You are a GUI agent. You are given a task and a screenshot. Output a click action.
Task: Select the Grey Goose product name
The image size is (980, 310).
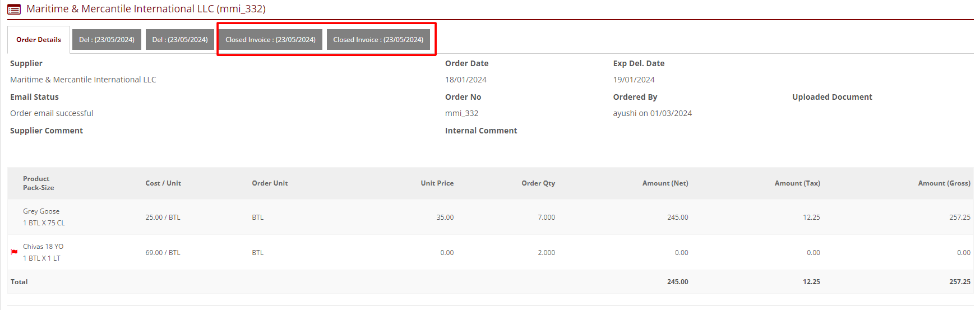click(x=41, y=211)
